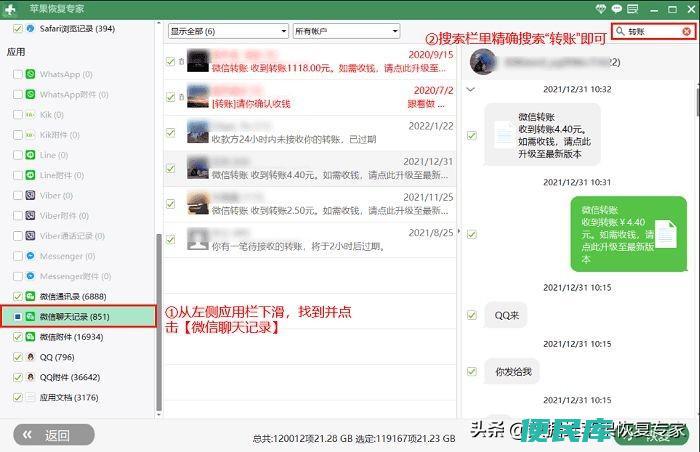Image resolution: width=700 pixels, height=452 pixels.
Task: Click the search magnifier icon
Action: [x=620, y=31]
